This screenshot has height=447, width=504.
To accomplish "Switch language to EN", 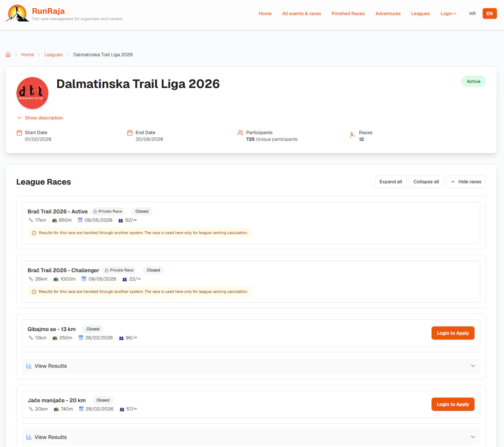I will point(490,14).
